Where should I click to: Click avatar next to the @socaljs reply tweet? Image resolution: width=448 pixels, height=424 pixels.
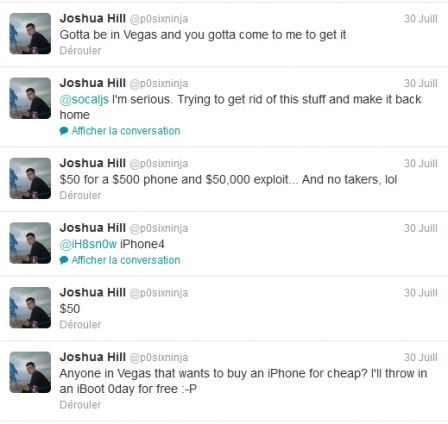tap(30, 98)
